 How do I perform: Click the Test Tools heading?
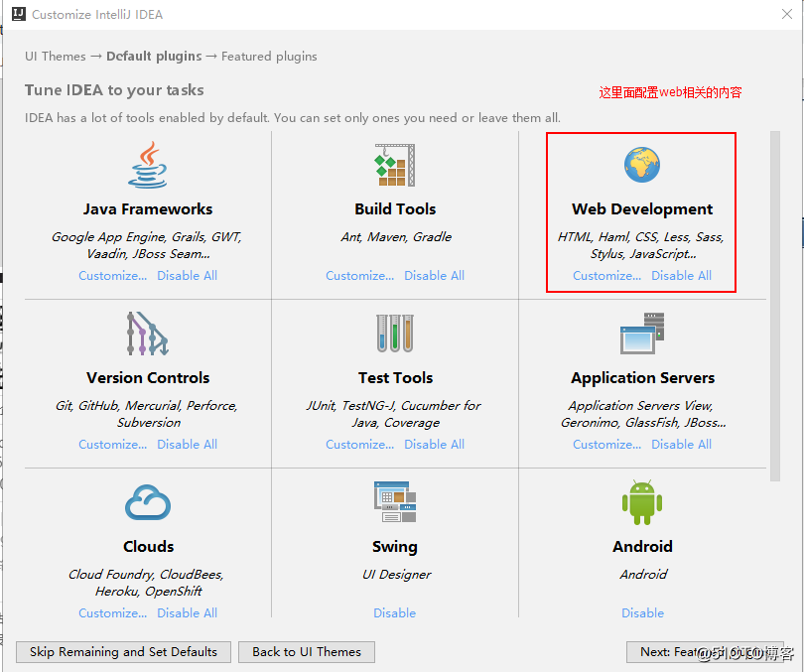(x=395, y=378)
